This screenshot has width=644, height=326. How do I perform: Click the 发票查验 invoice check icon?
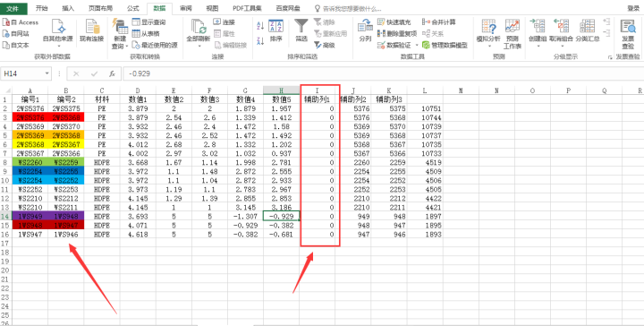coord(628,26)
